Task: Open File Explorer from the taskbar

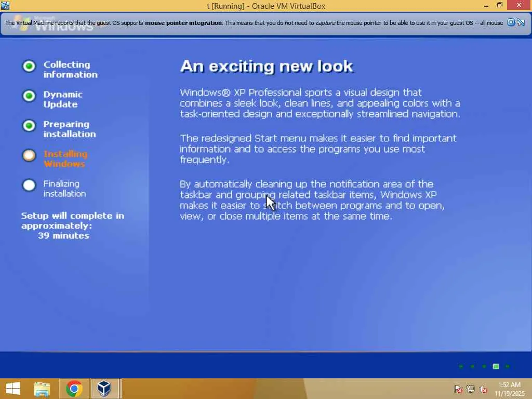Action: click(42, 389)
